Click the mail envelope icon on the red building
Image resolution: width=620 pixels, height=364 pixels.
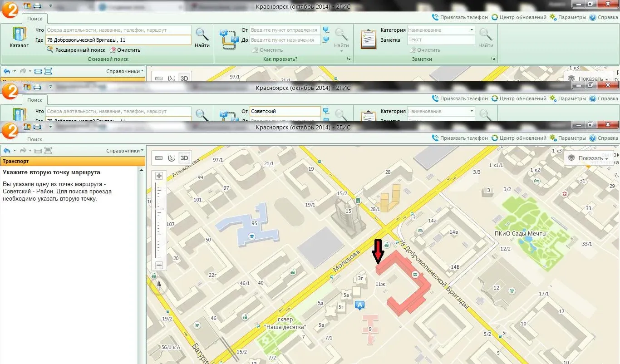(415, 275)
